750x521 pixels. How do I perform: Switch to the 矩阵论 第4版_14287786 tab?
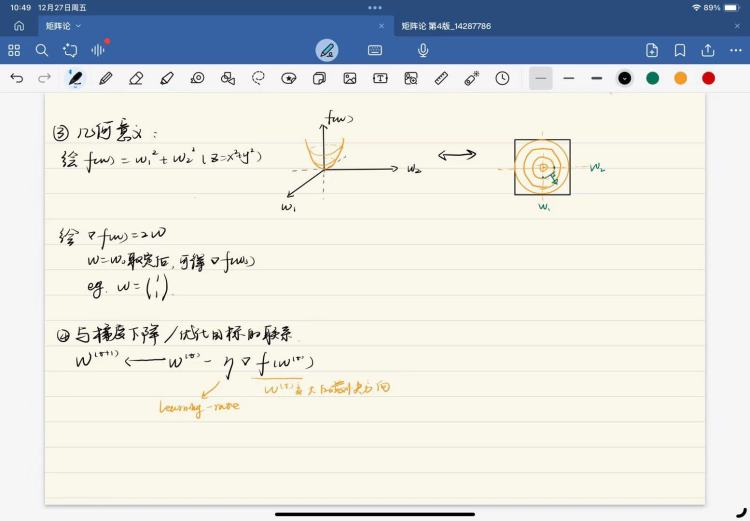(x=446, y=26)
